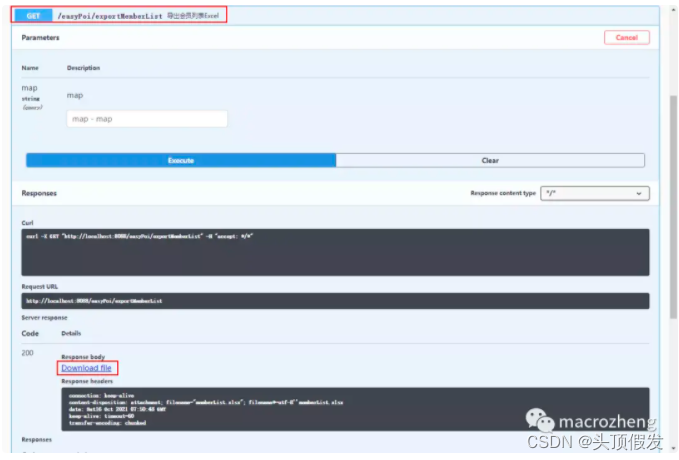Cancel the try-it-out mode
The height and width of the screenshot is (460, 679).
(x=627, y=38)
